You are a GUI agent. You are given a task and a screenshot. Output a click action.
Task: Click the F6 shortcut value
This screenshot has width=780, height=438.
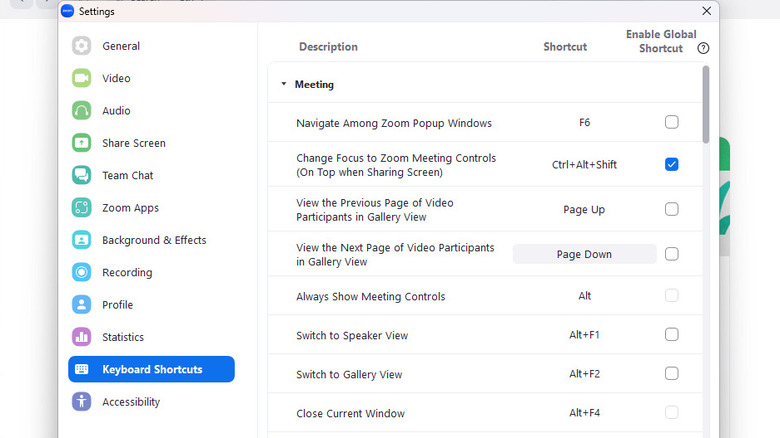pos(584,123)
